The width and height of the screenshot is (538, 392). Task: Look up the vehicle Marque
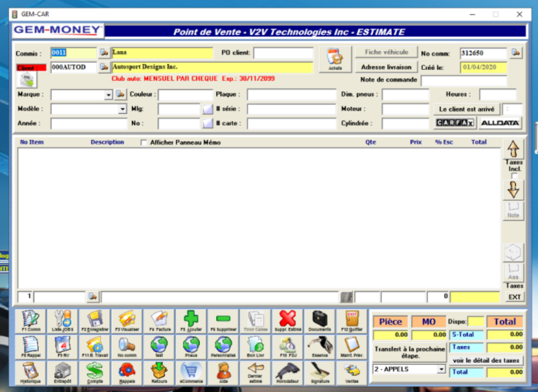pyautogui.click(x=120, y=94)
